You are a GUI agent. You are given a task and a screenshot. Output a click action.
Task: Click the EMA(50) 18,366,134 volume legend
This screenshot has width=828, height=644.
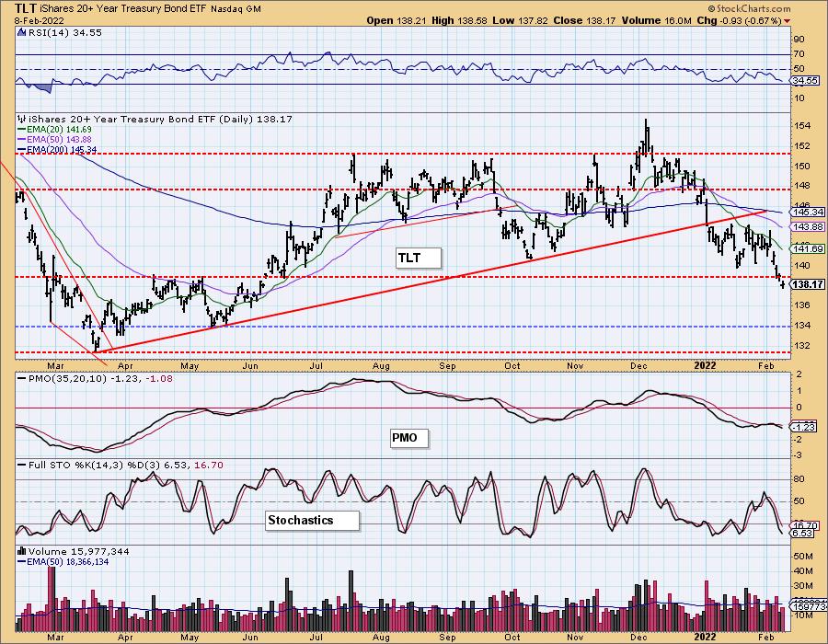coord(63,561)
